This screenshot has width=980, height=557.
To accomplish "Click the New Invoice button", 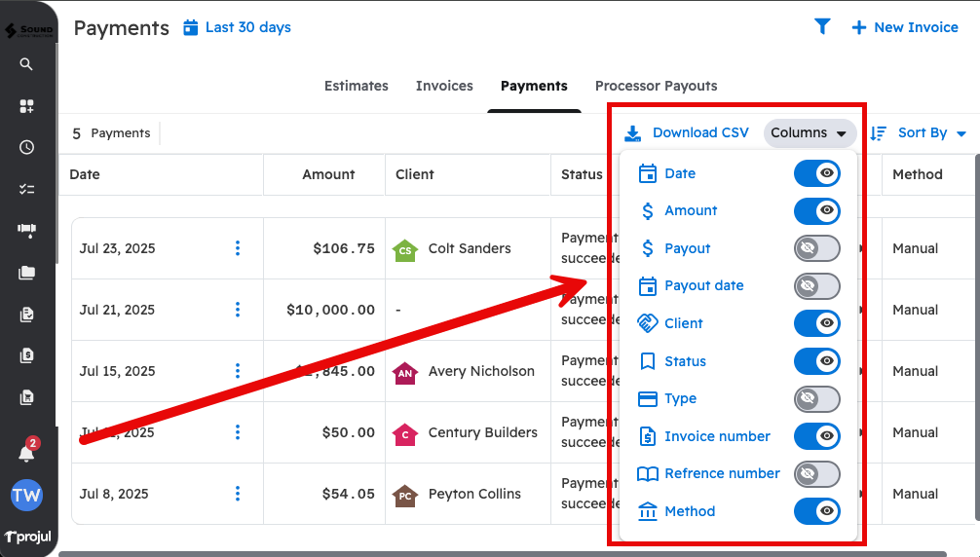I will pos(905,27).
